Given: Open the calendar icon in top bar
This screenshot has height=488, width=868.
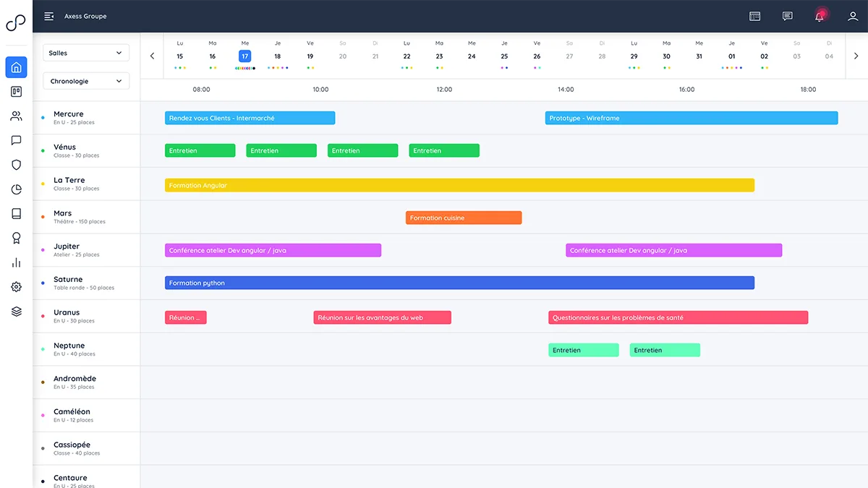Looking at the screenshot, I should 754,16.
